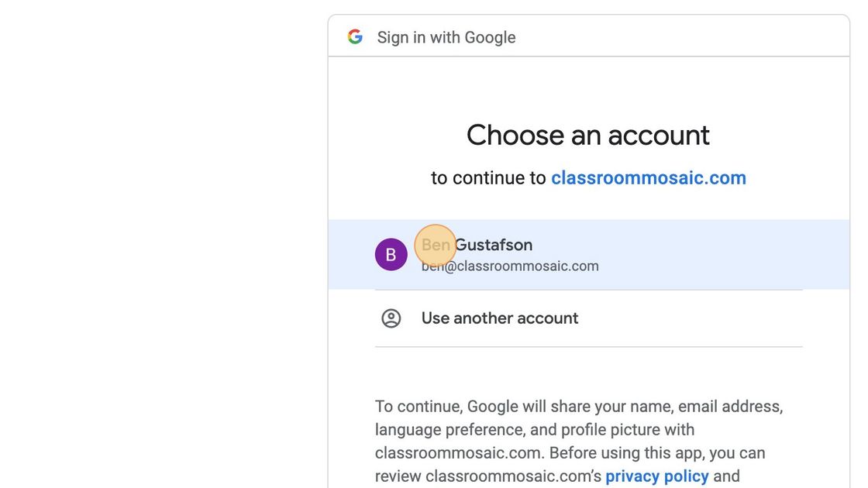
Task: Click the "to continue to" subtitle text
Action: pos(489,178)
